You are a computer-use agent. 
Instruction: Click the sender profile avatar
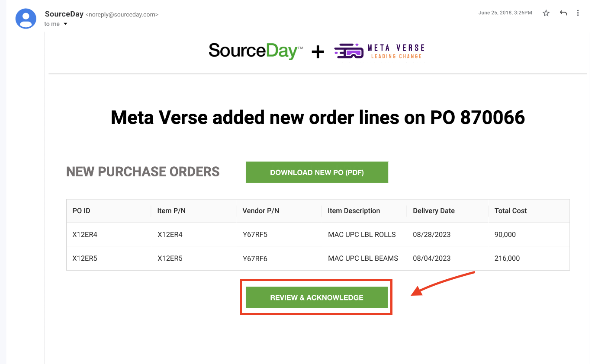pos(26,18)
